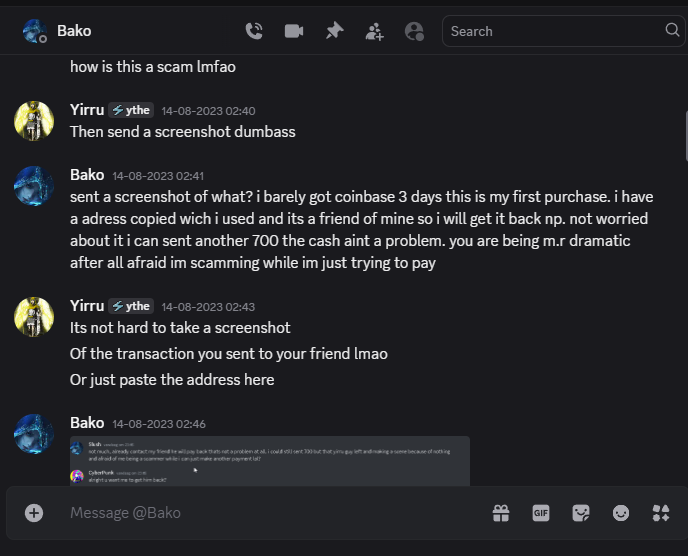
Task: Start a voice call with Bako
Action: pyautogui.click(x=254, y=31)
